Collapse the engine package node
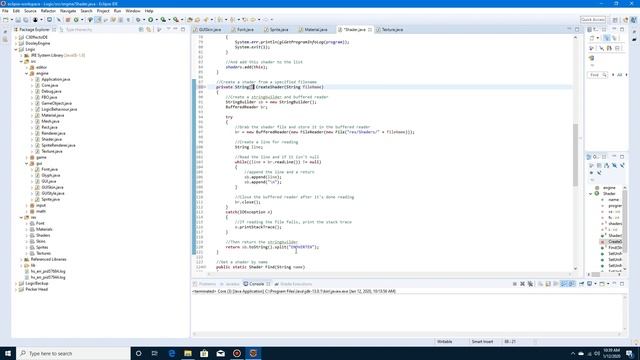This screenshot has height=360, width=640. (27, 73)
